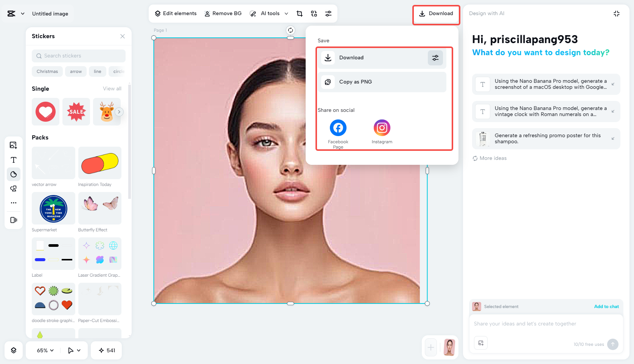Collapse the Design with AI panel
This screenshot has height=364, width=634.
pyautogui.click(x=617, y=13)
